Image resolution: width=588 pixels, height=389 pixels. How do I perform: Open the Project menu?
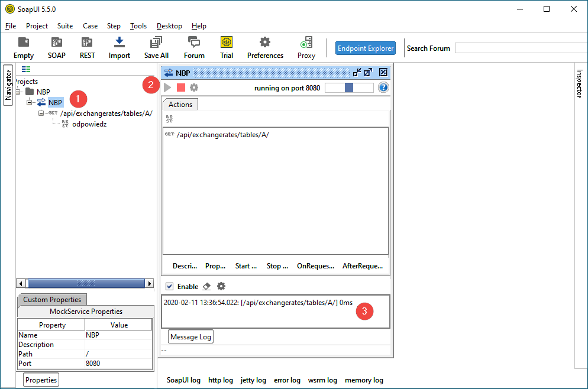(x=37, y=26)
